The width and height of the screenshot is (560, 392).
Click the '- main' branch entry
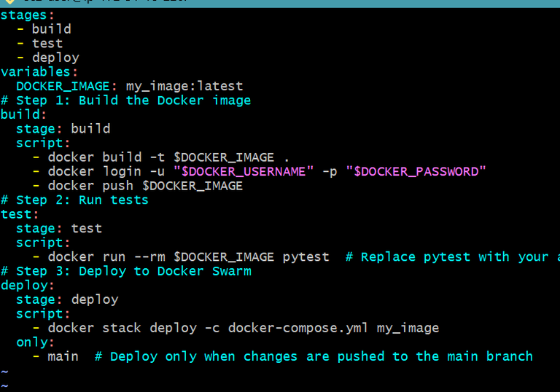tap(55, 356)
